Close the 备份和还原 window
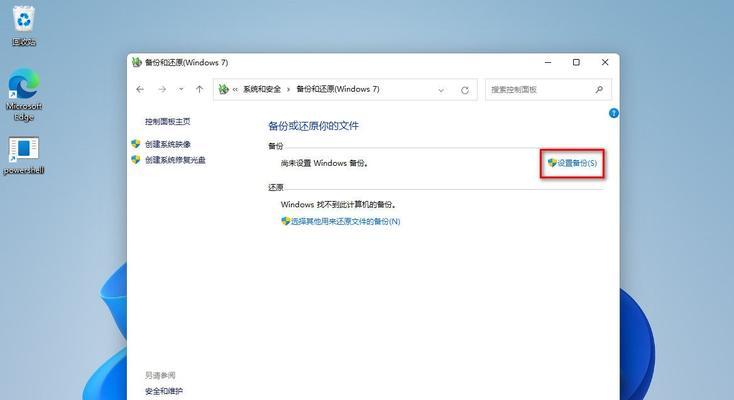The height and width of the screenshot is (400, 734). (605, 62)
